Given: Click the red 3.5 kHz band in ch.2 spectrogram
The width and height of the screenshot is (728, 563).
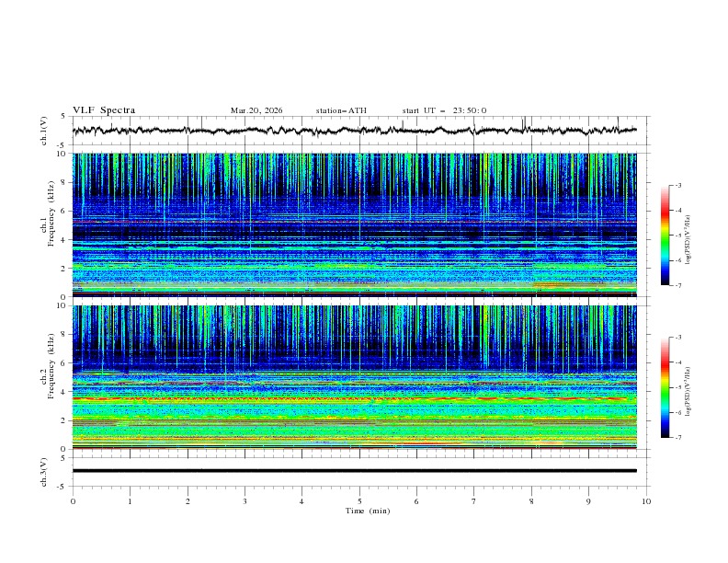Looking at the screenshot, I should [355, 398].
